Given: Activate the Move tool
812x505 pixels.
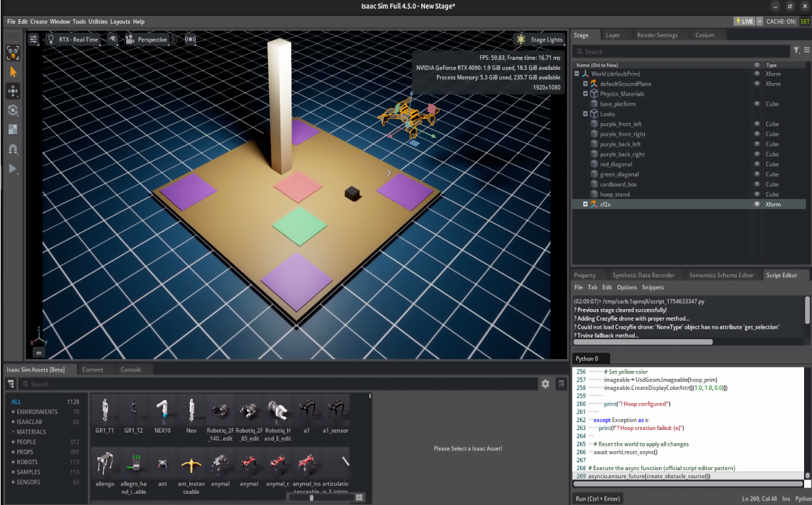Looking at the screenshot, I should 13,91.
